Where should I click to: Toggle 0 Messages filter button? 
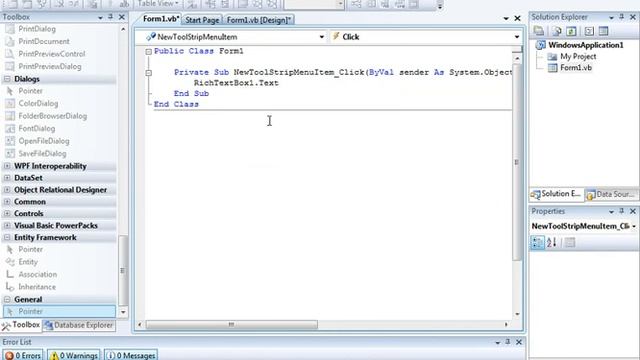(x=131, y=356)
